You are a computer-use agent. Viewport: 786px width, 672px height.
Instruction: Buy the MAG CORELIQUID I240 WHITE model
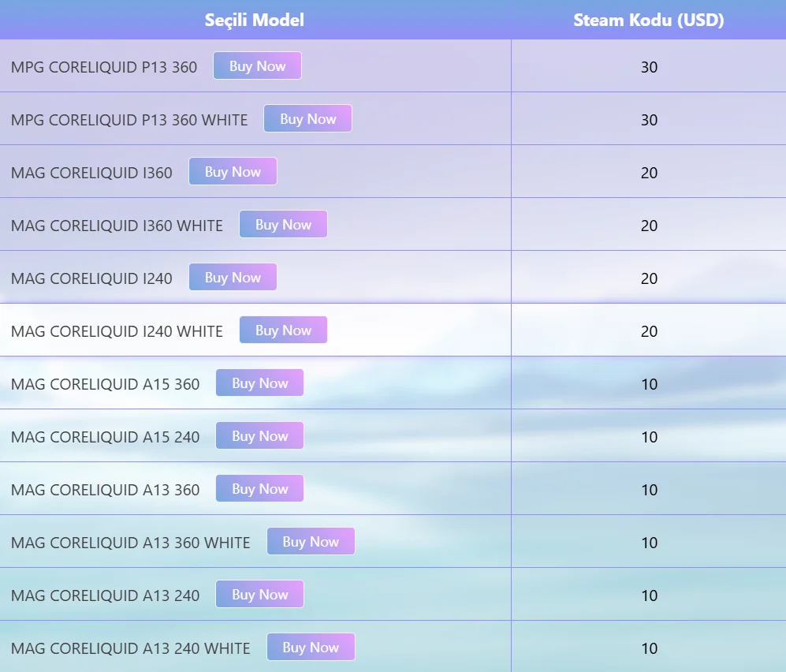coord(283,330)
